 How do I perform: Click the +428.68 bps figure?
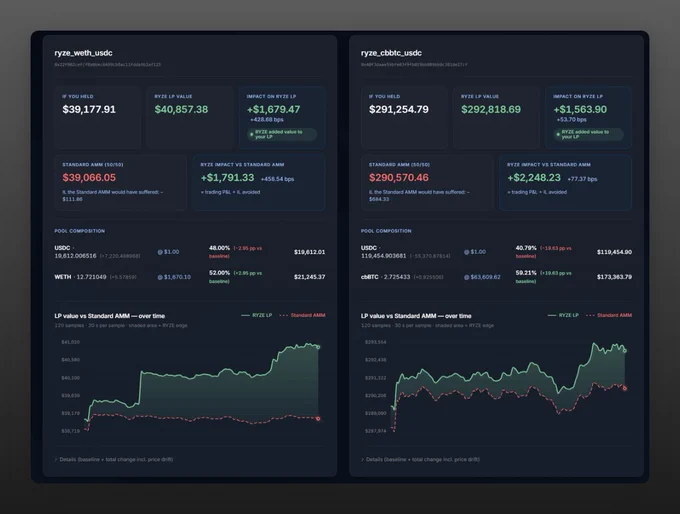pyautogui.click(x=267, y=120)
